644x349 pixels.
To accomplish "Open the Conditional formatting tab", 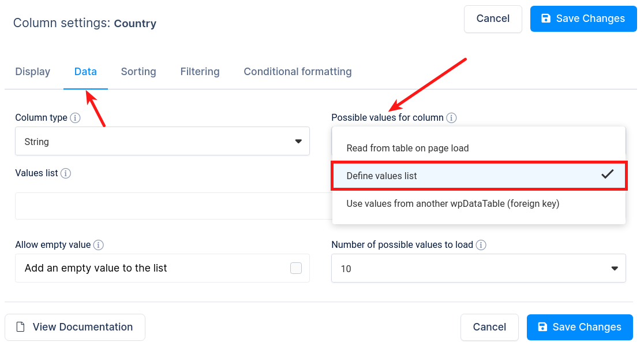I will point(297,71).
